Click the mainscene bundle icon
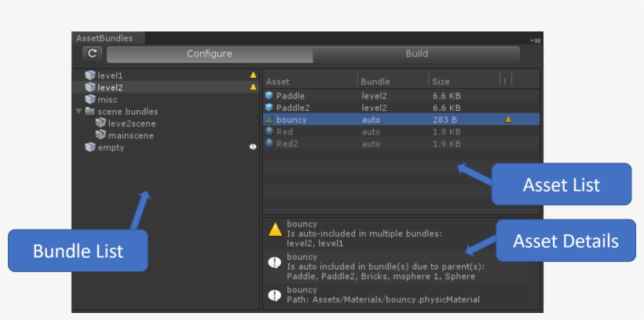The height and width of the screenshot is (320, 644). point(101,135)
